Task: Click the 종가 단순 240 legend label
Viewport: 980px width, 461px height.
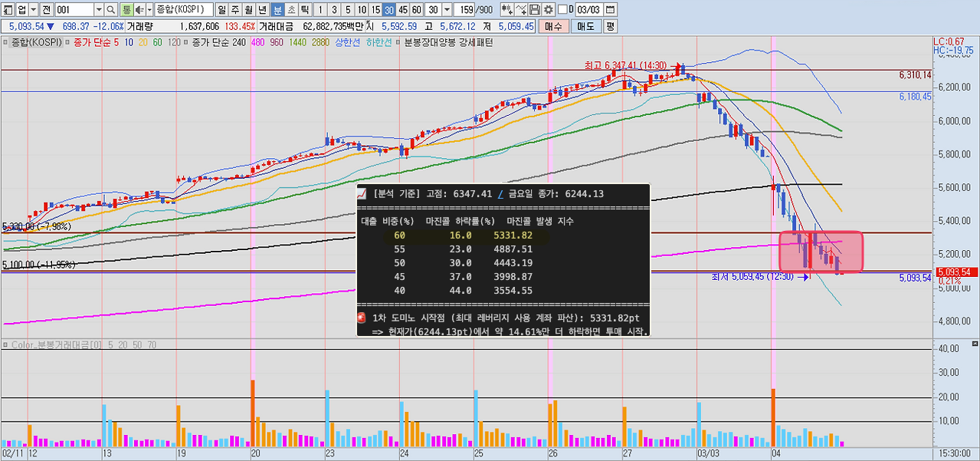Action: point(218,42)
